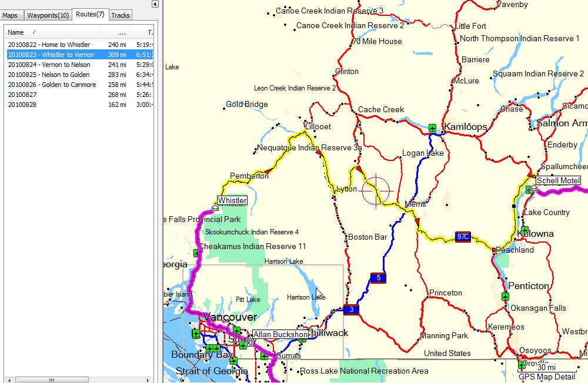Select the Whistler lodging waypoint icon

pyautogui.click(x=215, y=207)
